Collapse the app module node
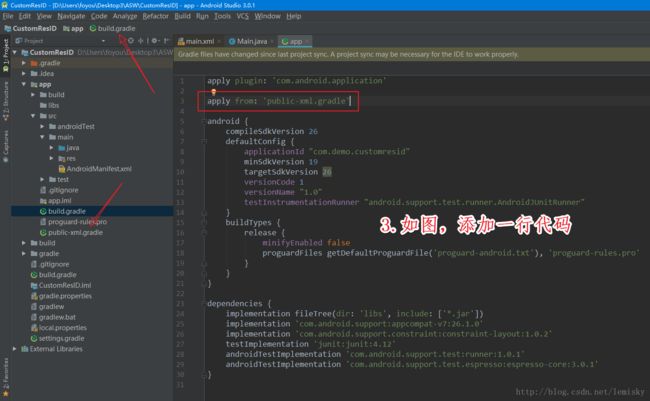The height and width of the screenshot is (401, 650). (24, 84)
